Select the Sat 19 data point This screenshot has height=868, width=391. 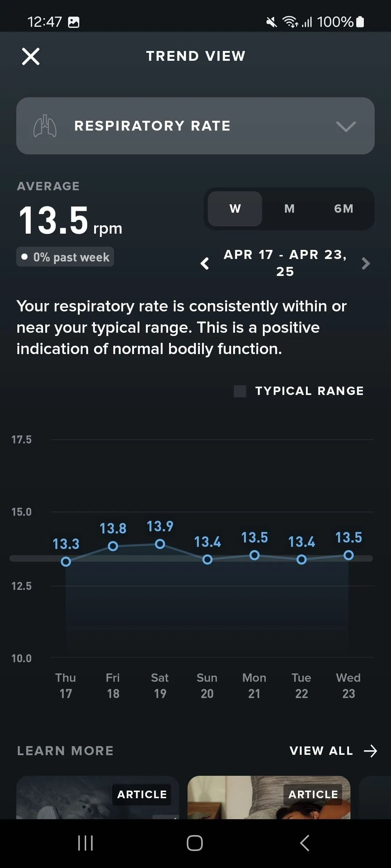pyautogui.click(x=160, y=544)
